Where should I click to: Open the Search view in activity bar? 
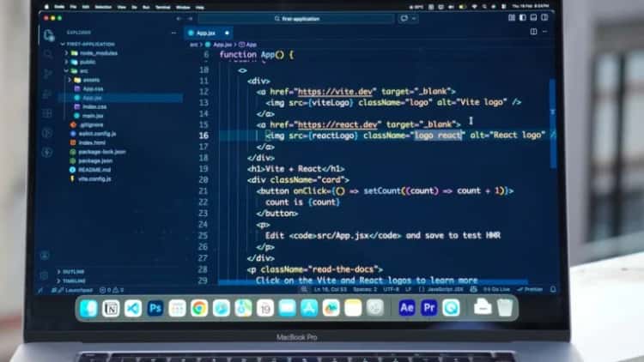point(47,54)
